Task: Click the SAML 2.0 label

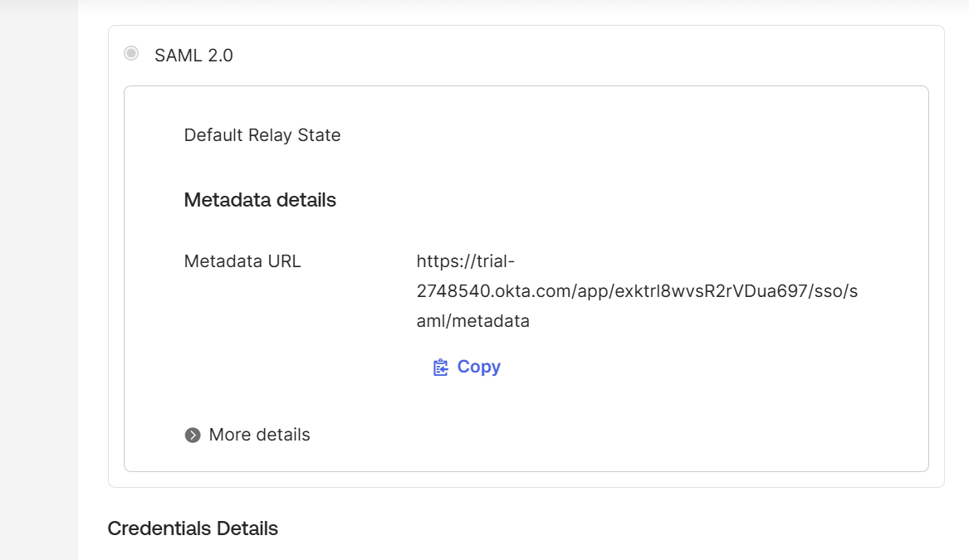Action: click(193, 55)
